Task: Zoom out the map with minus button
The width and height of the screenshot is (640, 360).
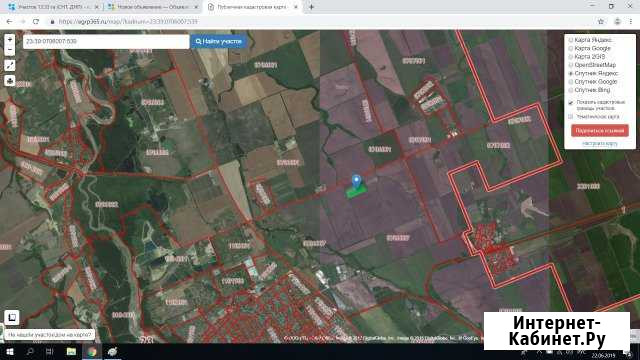Action: click(10, 51)
